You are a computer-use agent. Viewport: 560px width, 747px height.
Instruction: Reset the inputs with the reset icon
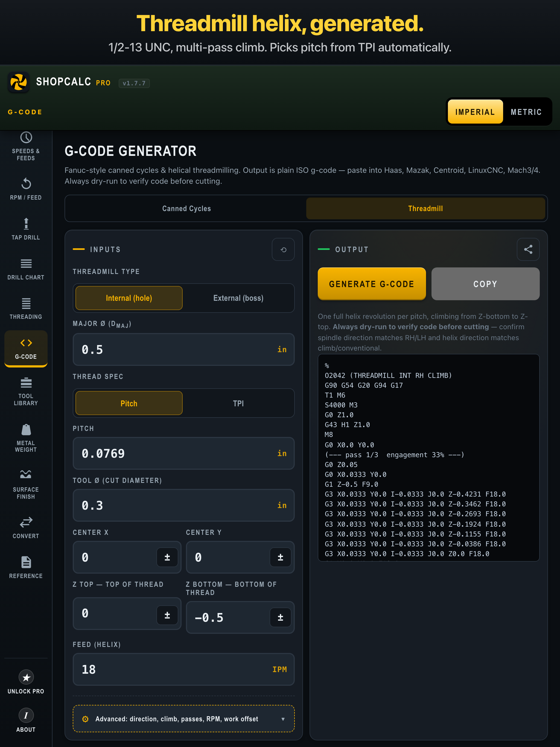(x=283, y=250)
